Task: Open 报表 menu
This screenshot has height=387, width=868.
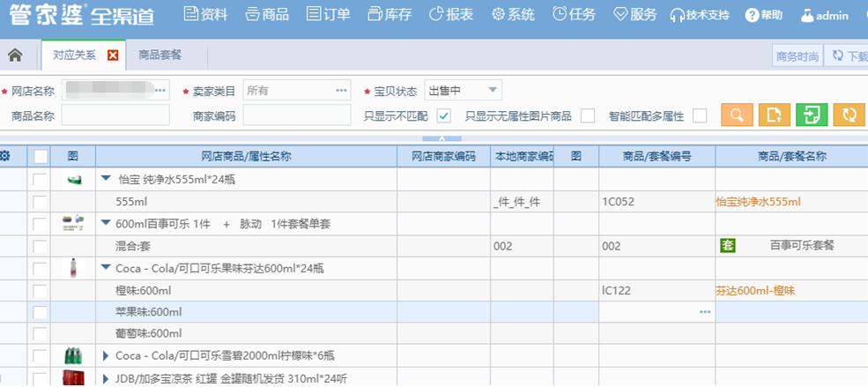Action: 451,14
